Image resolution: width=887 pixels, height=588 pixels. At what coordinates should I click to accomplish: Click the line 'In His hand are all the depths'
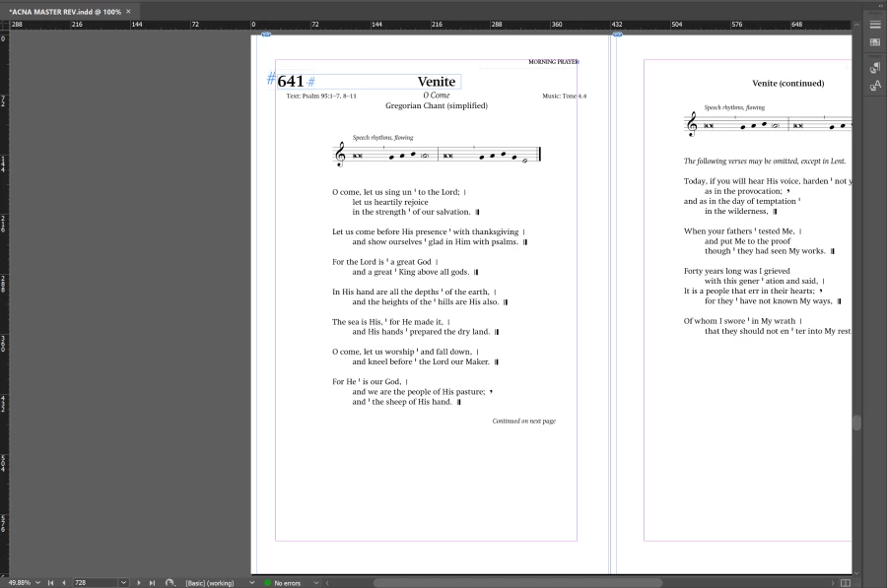pyautogui.click(x=414, y=292)
